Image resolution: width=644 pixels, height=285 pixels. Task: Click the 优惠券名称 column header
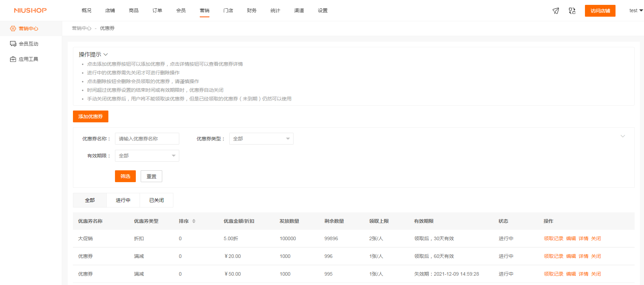90,221
